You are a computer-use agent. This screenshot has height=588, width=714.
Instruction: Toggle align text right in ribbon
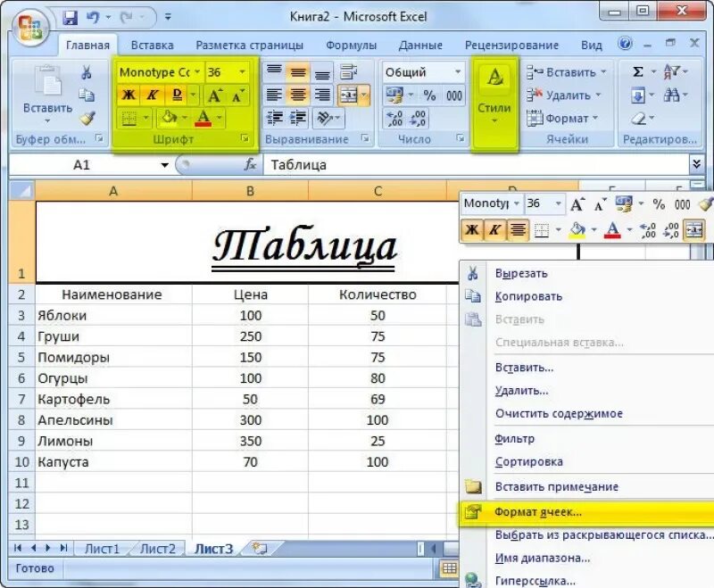click(322, 95)
